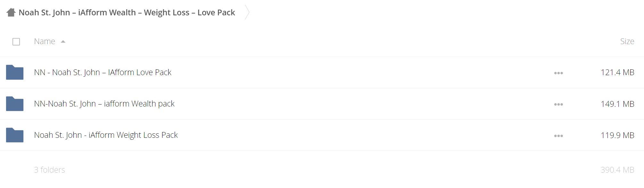The height and width of the screenshot is (188, 644).
Task: Click the 121.4 MB size cell
Action: tap(617, 72)
